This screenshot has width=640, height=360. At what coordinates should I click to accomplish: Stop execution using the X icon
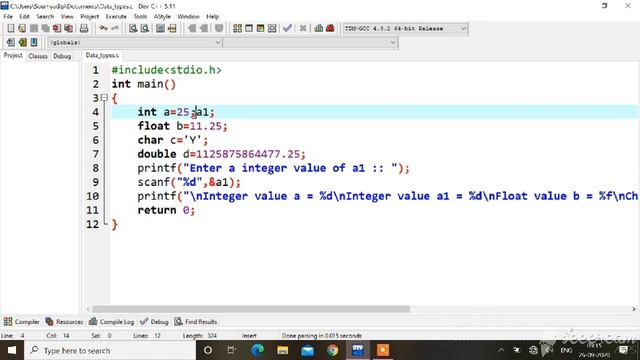point(303,28)
